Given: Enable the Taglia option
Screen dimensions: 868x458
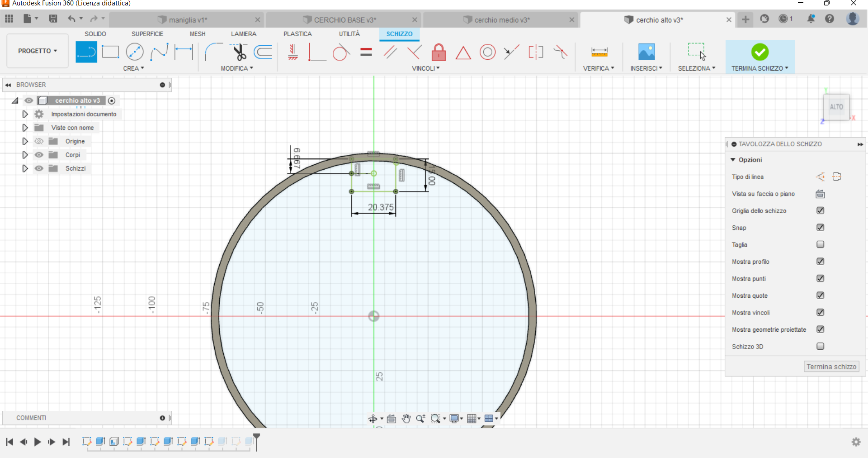Looking at the screenshot, I should click(820, 244).
